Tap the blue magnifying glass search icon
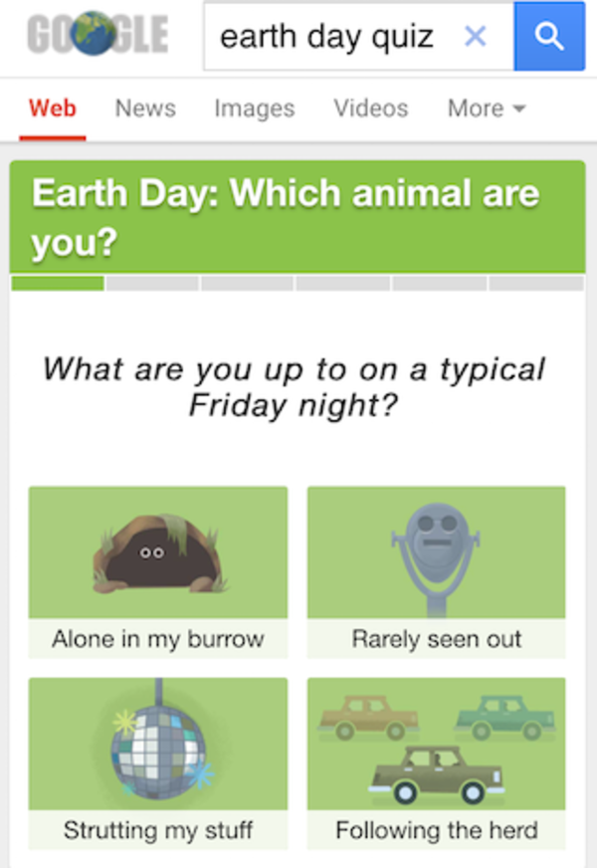 click(550, 36)
